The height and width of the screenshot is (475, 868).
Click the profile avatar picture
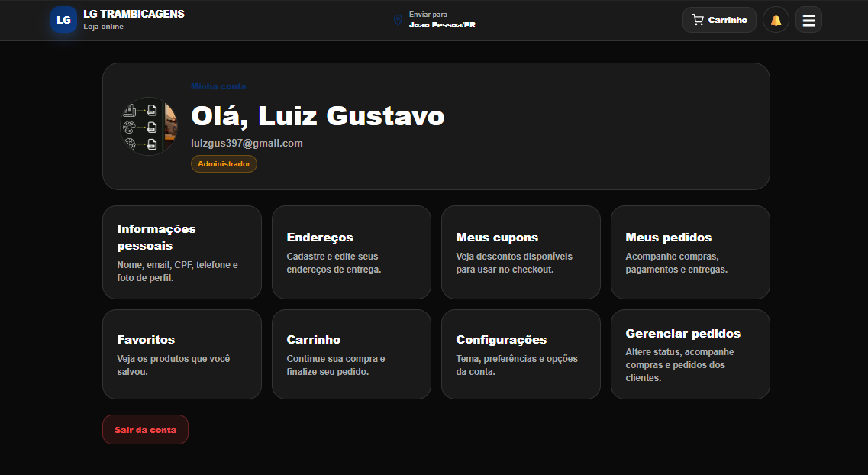pyautogui.click(x=148, y=126)
